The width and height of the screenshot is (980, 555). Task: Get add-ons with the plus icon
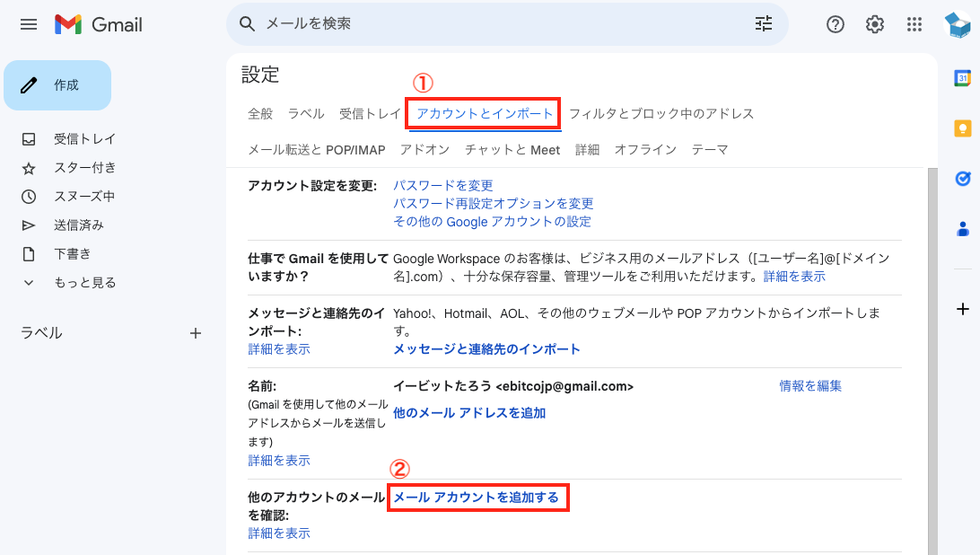tap(962, 309)
